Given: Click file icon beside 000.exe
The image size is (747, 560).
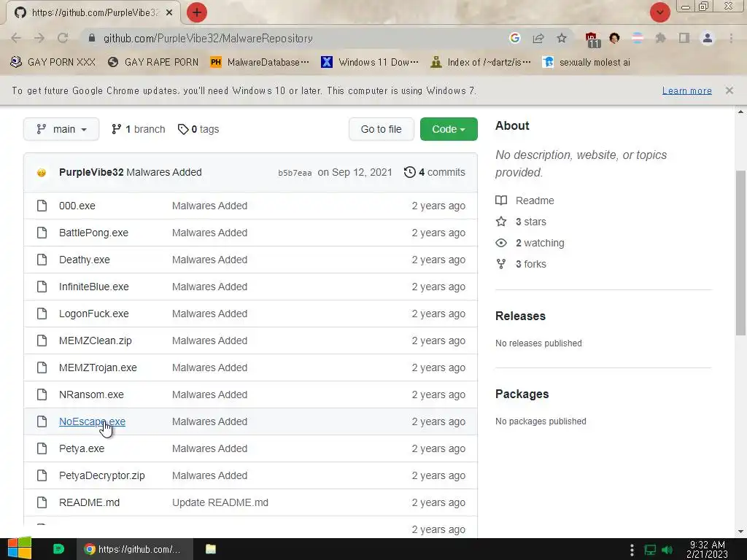Looking at the screenshot, I should pos(42,206).
